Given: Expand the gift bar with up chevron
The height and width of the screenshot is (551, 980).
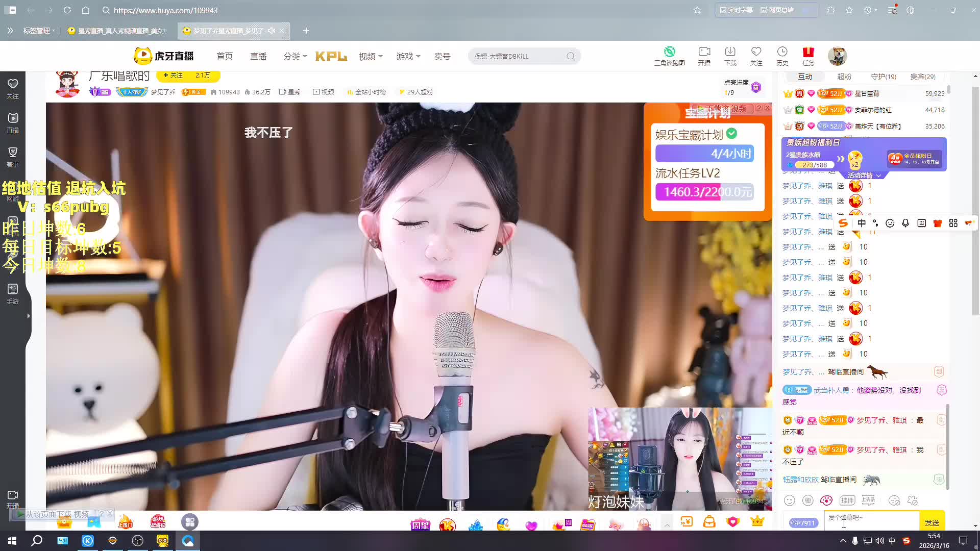Looking at the screenshot, I should point(667,524).
